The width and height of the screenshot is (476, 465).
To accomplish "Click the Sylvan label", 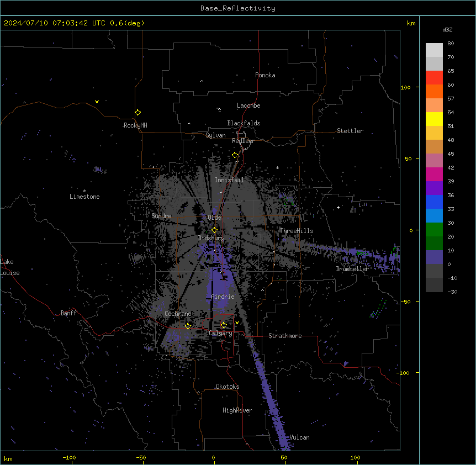I will click(215, 135).
